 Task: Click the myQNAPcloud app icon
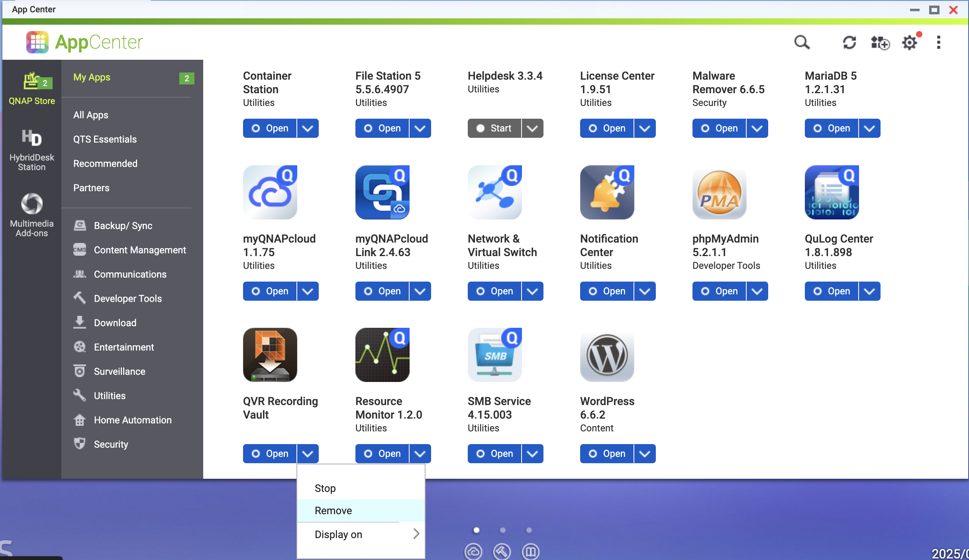point(270,192)
